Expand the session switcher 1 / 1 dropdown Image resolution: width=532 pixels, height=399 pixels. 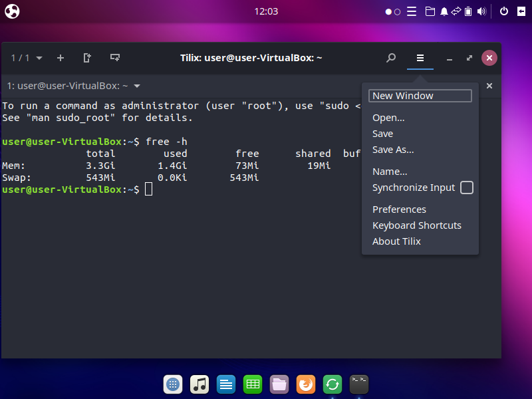[27, 58]
